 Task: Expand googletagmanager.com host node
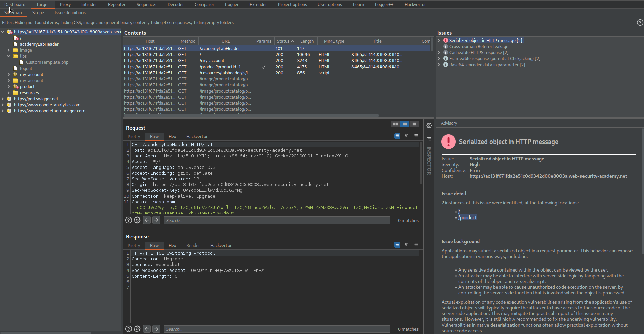(3, 111)
